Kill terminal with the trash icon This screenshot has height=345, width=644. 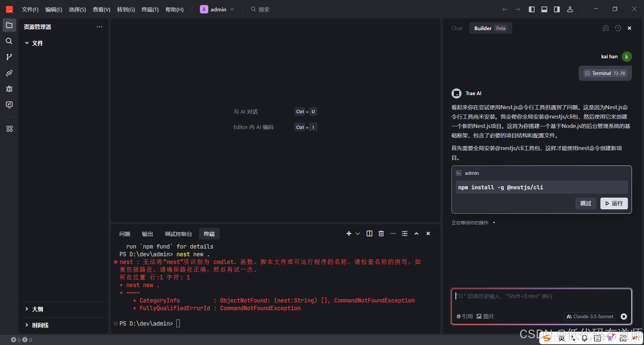tap(381, 233)
